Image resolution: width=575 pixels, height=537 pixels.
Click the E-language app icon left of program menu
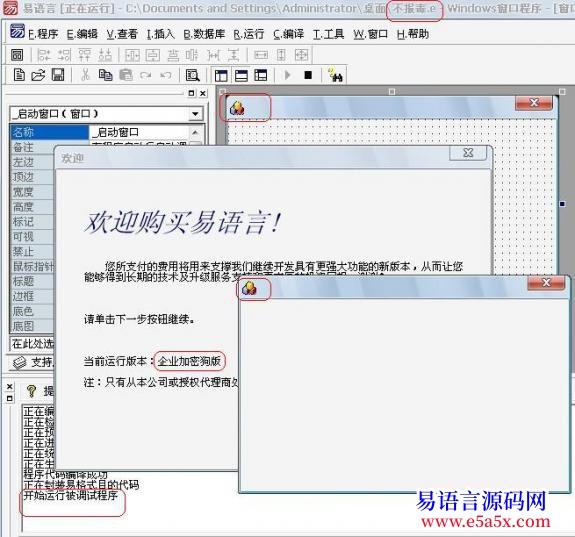tap(17, 32)
